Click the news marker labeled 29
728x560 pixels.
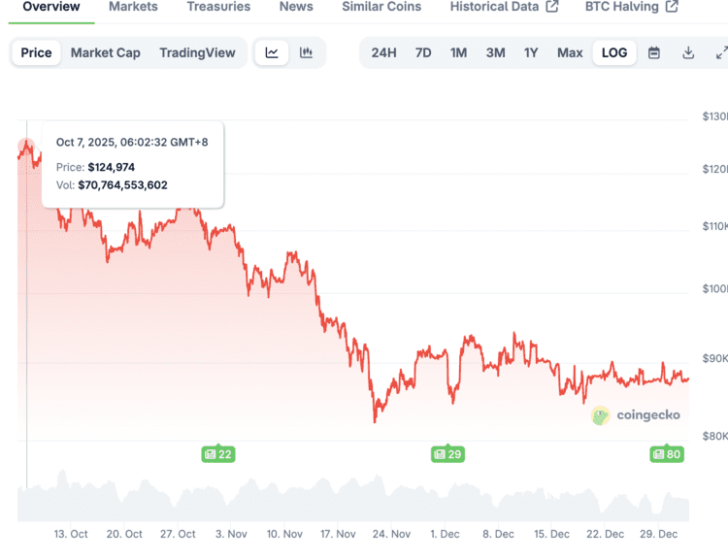click(x=447, y=453)
